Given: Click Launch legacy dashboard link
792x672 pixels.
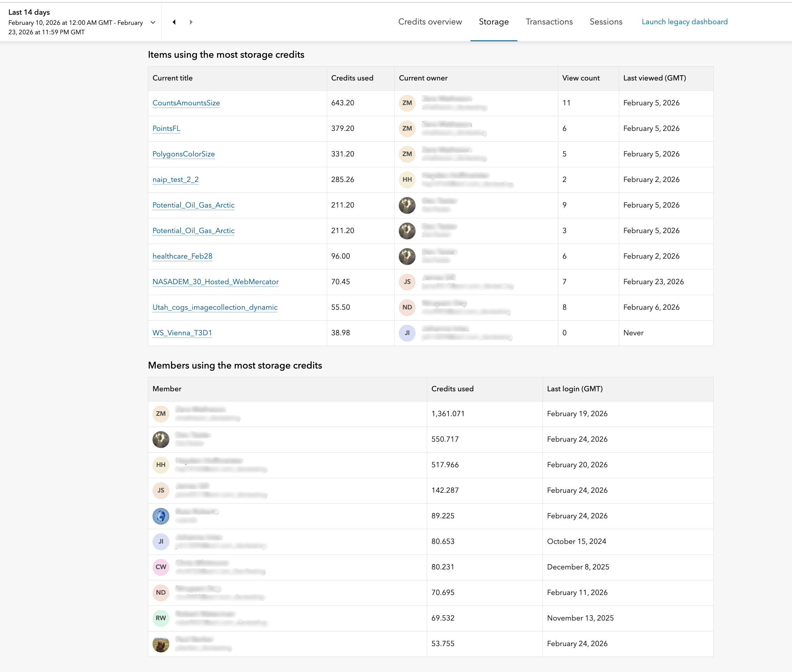Looking at the screenshot, I should (x=684, y=22).
